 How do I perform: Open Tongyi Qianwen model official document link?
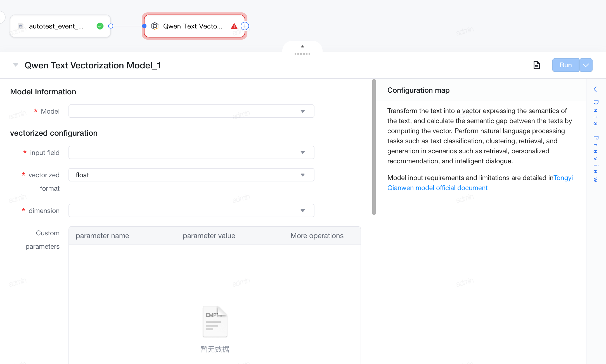[x=480, y=183]
